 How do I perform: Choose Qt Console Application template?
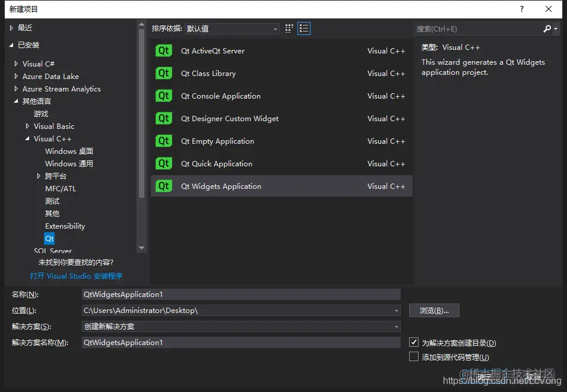[x=281, y=96]
